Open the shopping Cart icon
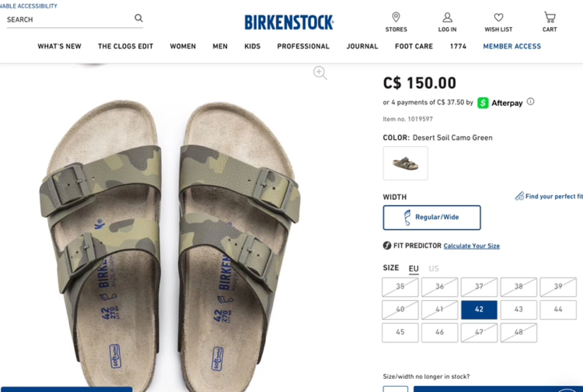This screenshot has width=583, height=392. tap(549, 17)
